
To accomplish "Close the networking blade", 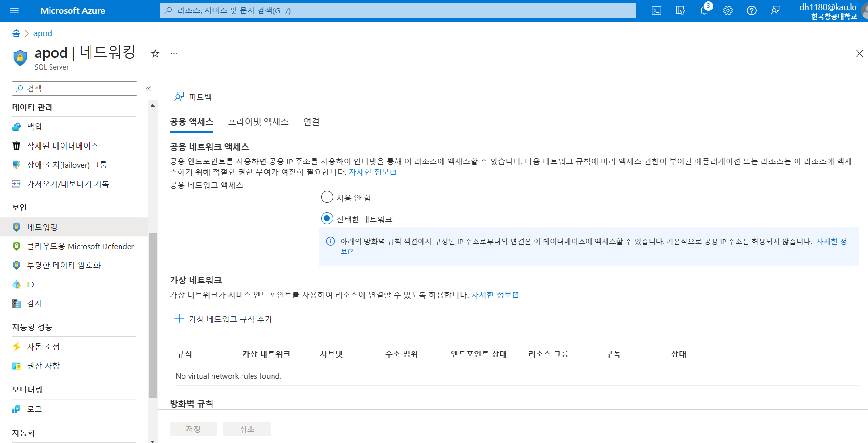I will tap(859, 54).
